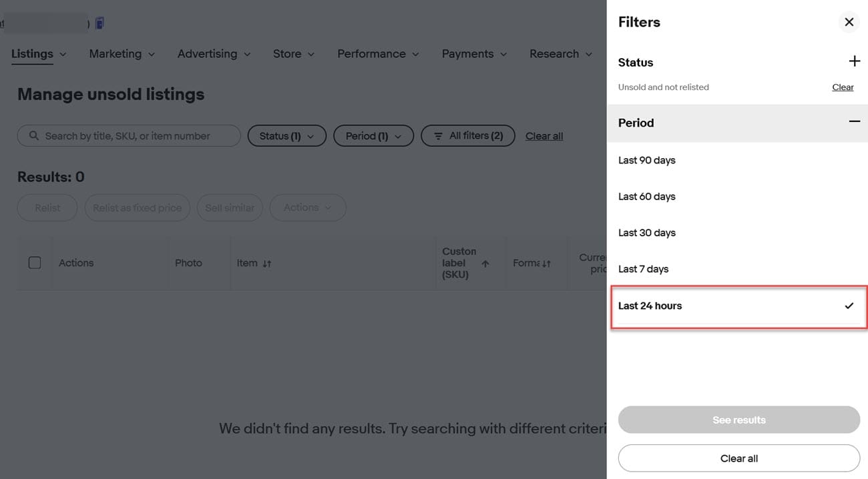Viewport: 868px width, 479px height.
Task: Close the Filters panel with the X
Action: click(x=849, y=22)
